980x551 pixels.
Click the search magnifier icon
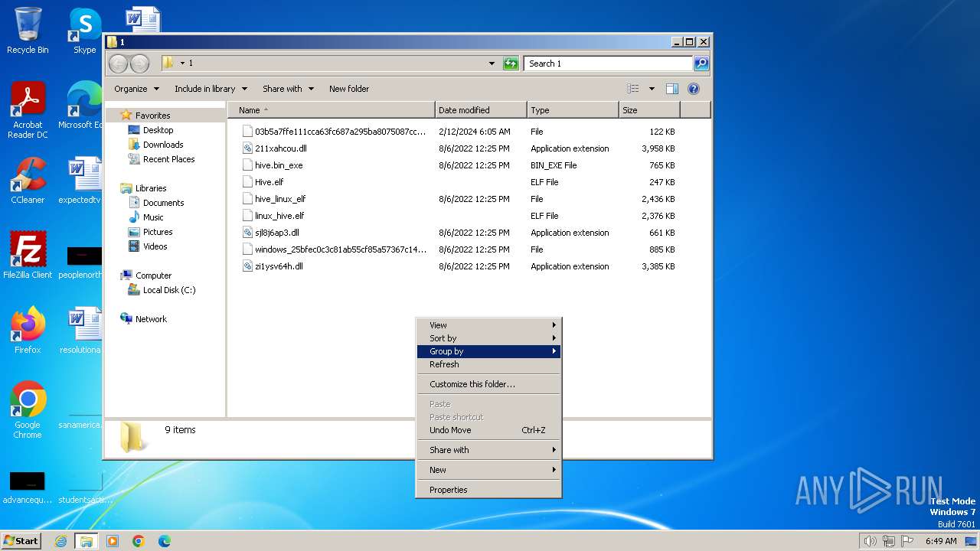coord(701,64)
